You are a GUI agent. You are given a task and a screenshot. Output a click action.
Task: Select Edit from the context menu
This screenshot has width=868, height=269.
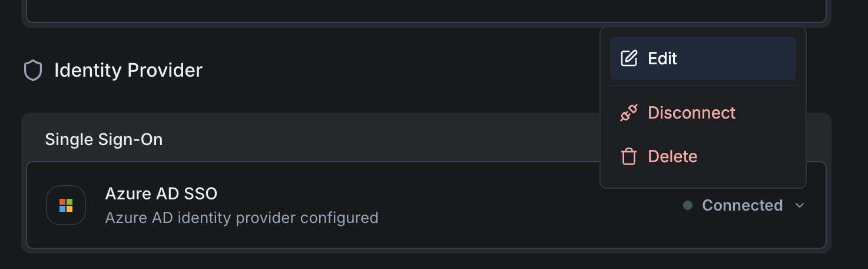pos(662,58)
